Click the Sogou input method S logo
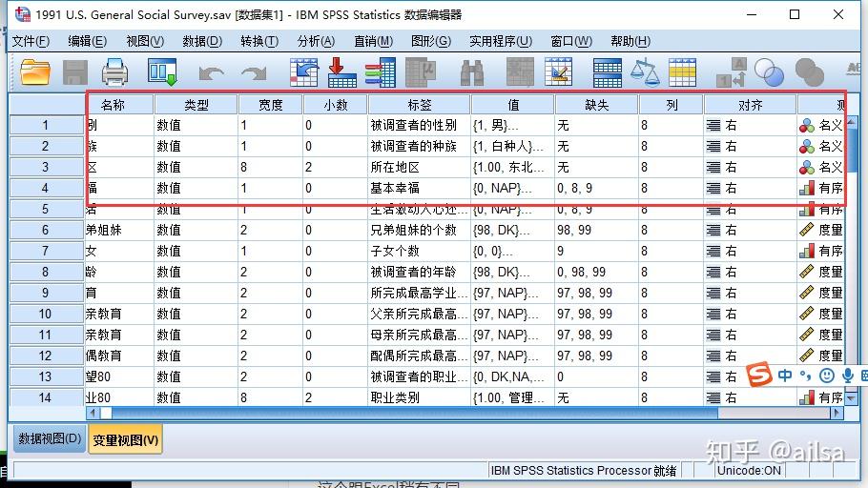This screenshot has height=488, width=868. 759,376
